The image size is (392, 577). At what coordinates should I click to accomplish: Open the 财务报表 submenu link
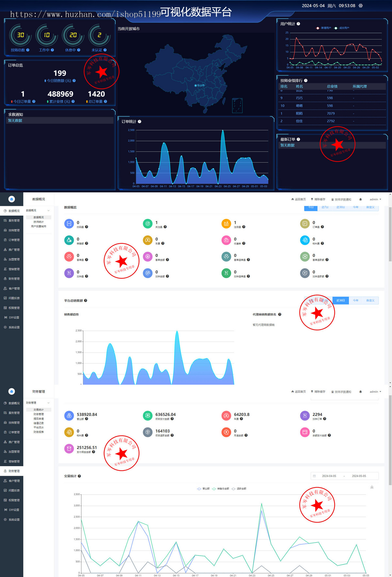pyautogui.click(x=39, y=432)
